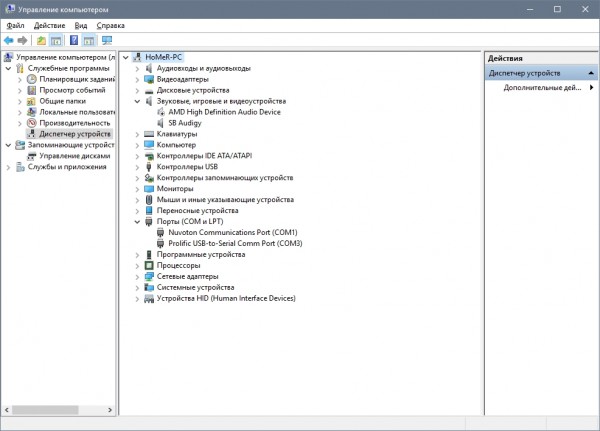
Task: Click the Просмотр событий icon
Action: 32,90
